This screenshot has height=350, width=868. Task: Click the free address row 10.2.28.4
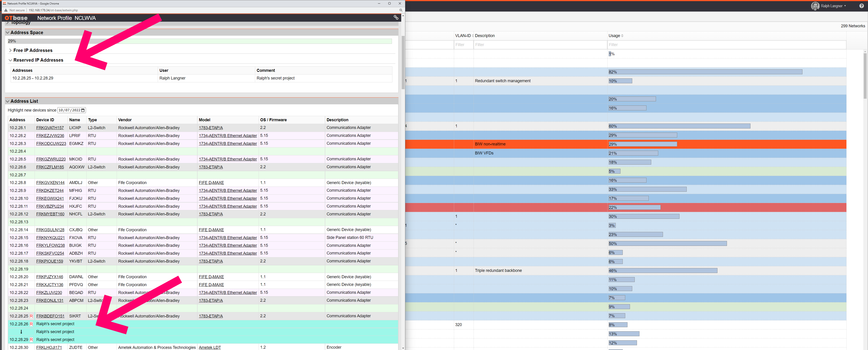[x=203, y=152]
